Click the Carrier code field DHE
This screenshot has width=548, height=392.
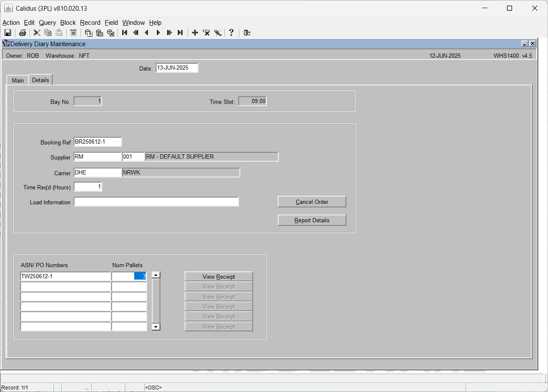tap(97, 172)
